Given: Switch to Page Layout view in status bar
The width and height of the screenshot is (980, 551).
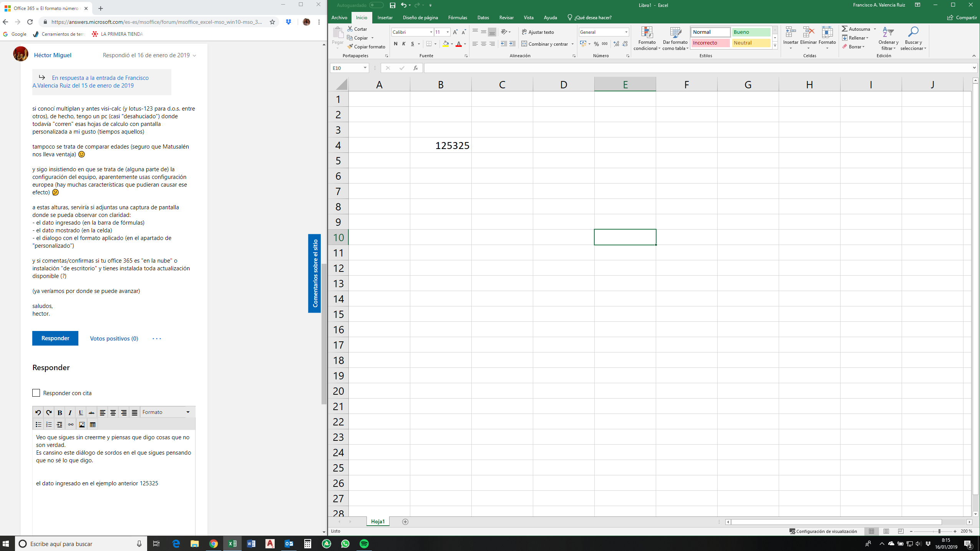Looking at the screenshot, I should tap(886, 531).
